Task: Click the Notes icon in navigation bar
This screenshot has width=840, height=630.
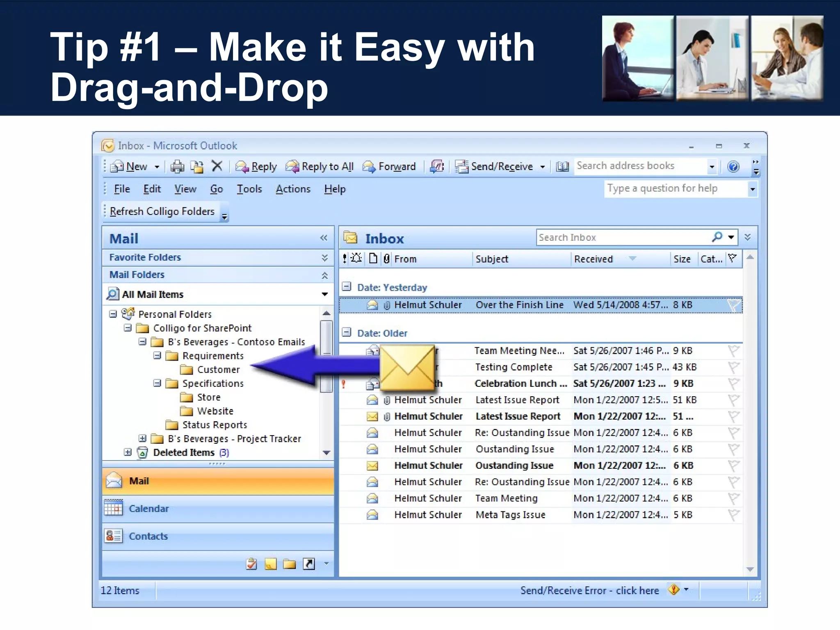Action: (271, 564)
